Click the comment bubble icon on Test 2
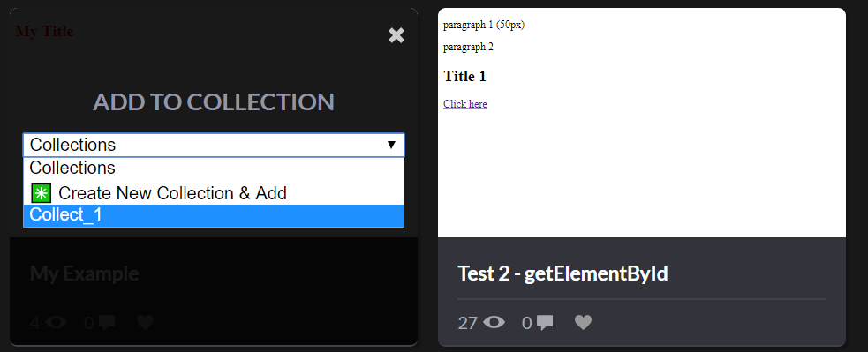The image size is (868, 352). [545, 322]
